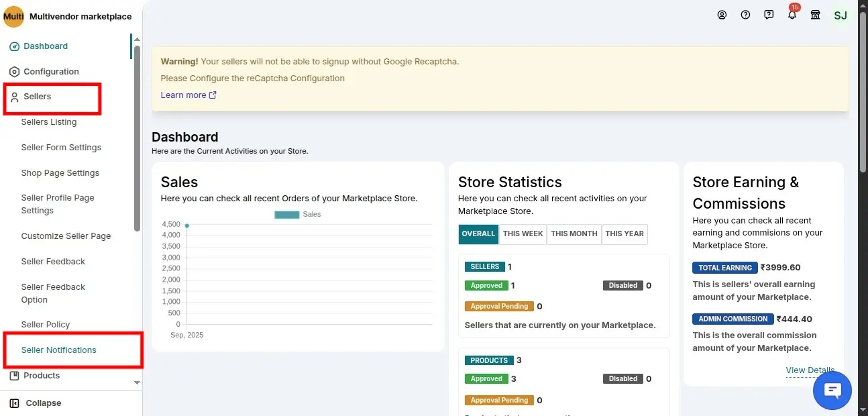Open the account profile icon in header
This screenshot has width=868, height=416.
click(722, 15)
